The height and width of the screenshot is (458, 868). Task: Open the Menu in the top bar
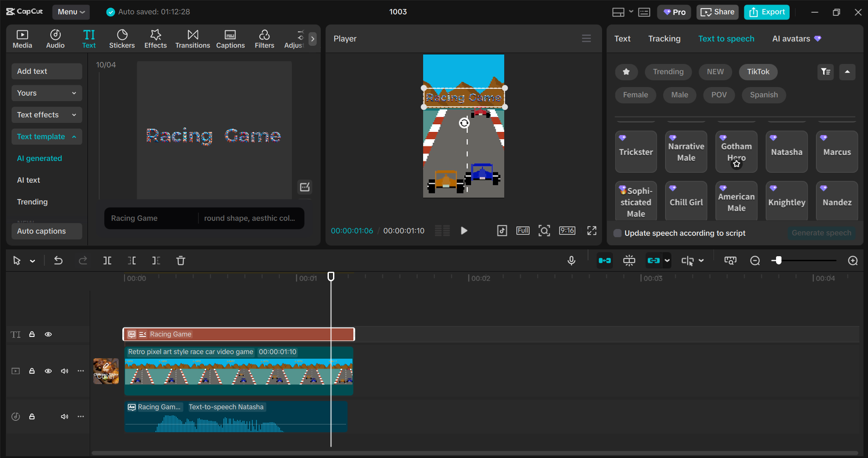71,12
